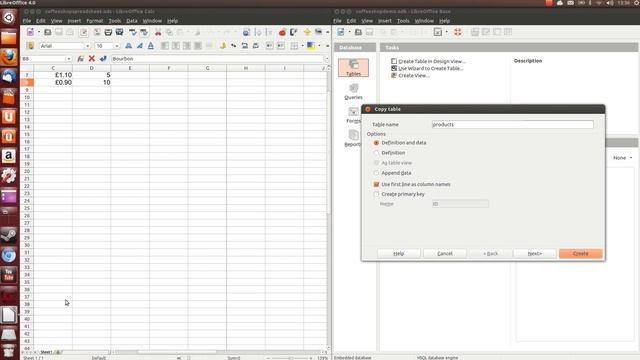Select the Tables icon in Database pane
The height and width of the screenshot is (360, 640).
[x=353, y=67]
